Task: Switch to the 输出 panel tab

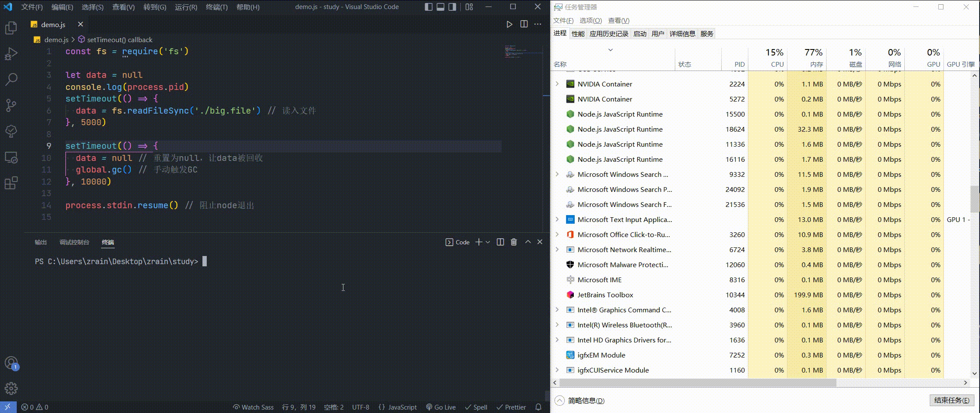Action: point(41,242)
